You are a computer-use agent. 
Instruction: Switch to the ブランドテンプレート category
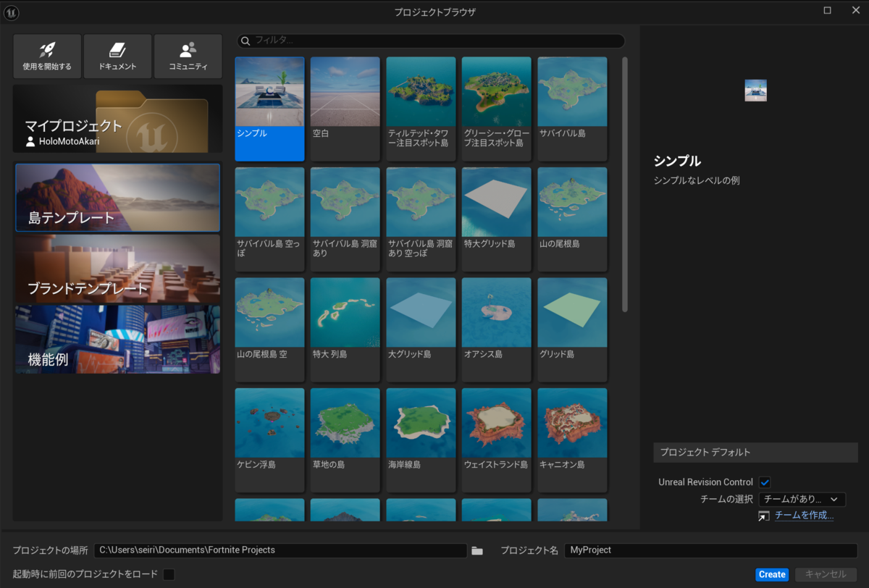(x=117, y=269)
